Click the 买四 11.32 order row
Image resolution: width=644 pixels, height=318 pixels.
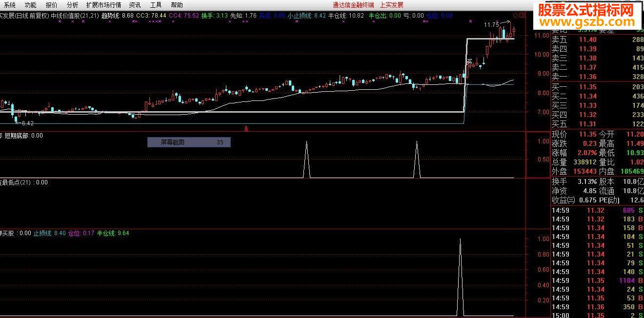pyautogui.click(x=598, y=115)
